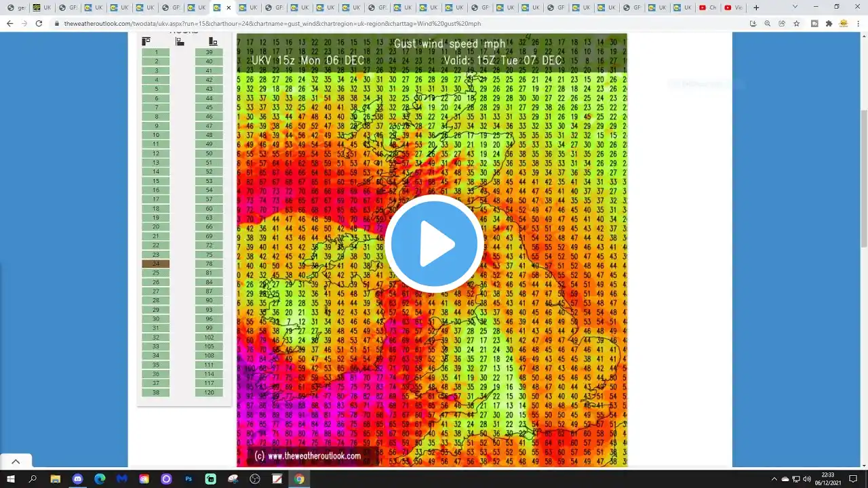Click the browser Back arrow
This screenshot has width=868, height=488.
(9, 23)
